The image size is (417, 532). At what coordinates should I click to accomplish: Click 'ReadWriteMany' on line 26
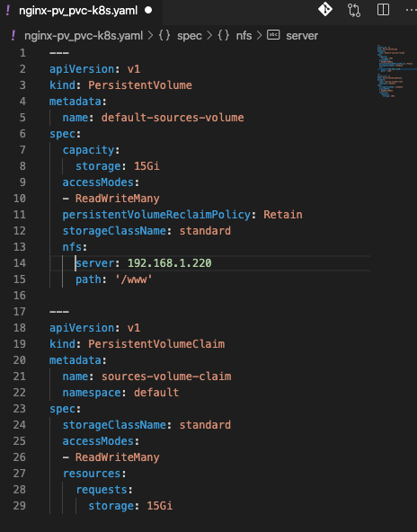point(117,457)
